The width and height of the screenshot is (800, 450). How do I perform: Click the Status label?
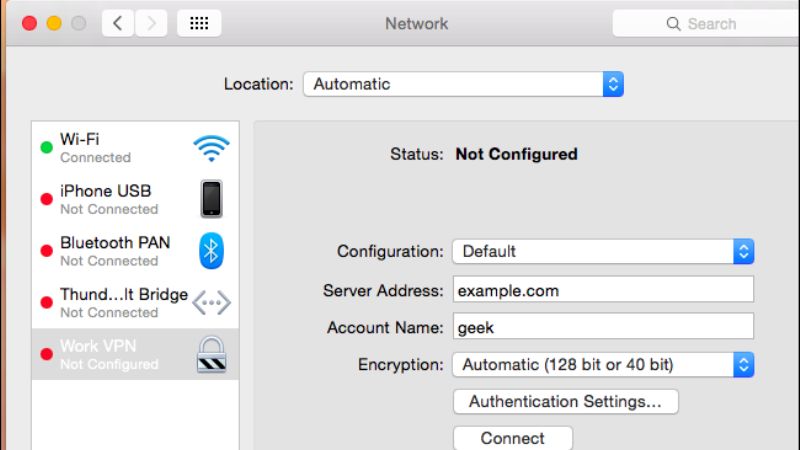tap(417, 154)
